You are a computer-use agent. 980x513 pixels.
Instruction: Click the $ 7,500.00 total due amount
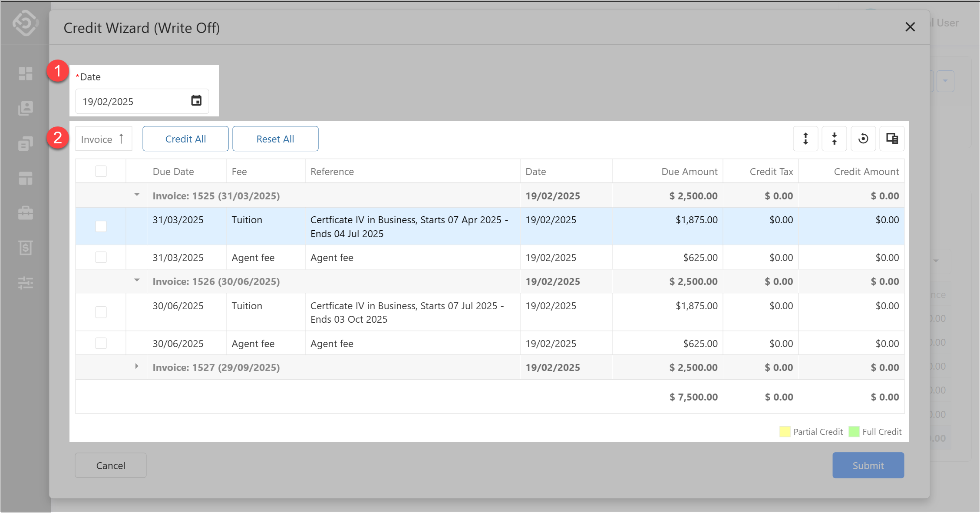693,397
